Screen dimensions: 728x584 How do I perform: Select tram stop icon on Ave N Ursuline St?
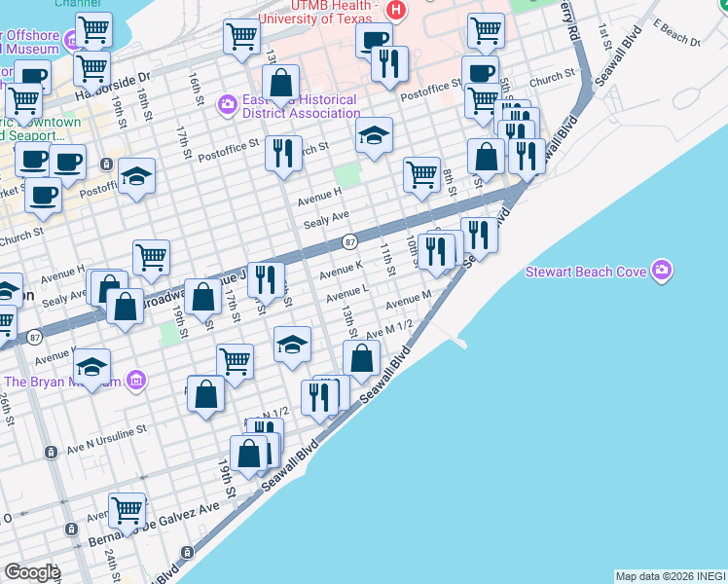point(51,452)
